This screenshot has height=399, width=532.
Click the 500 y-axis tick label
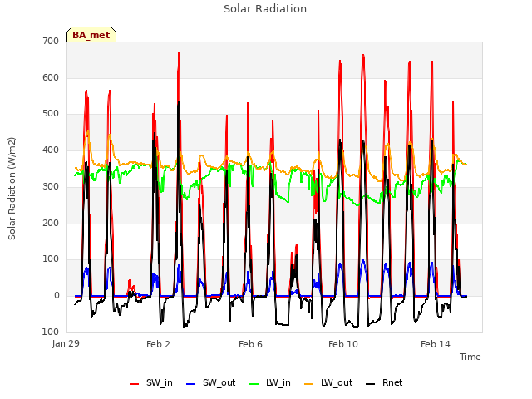51,114
